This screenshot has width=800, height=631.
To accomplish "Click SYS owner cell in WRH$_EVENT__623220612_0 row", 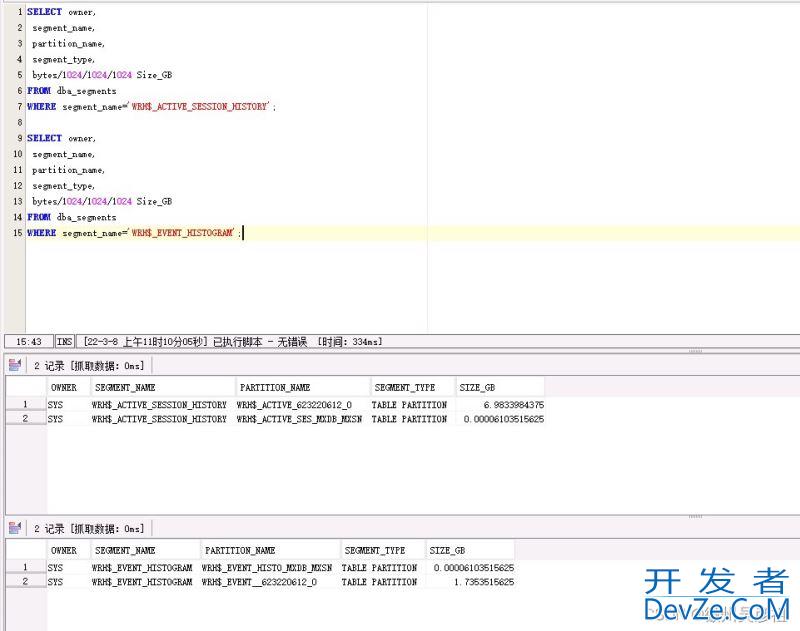I will pos(55,582).
